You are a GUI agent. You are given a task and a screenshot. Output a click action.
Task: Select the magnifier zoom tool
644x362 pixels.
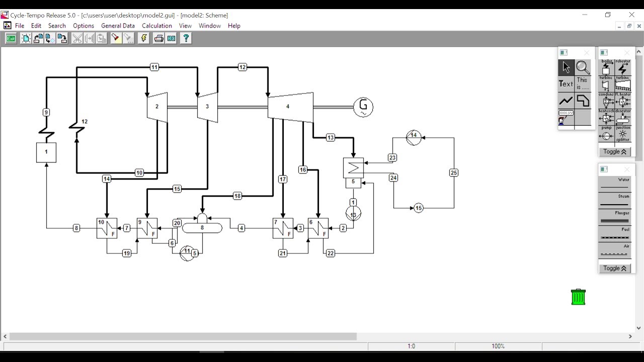[583, 67]
